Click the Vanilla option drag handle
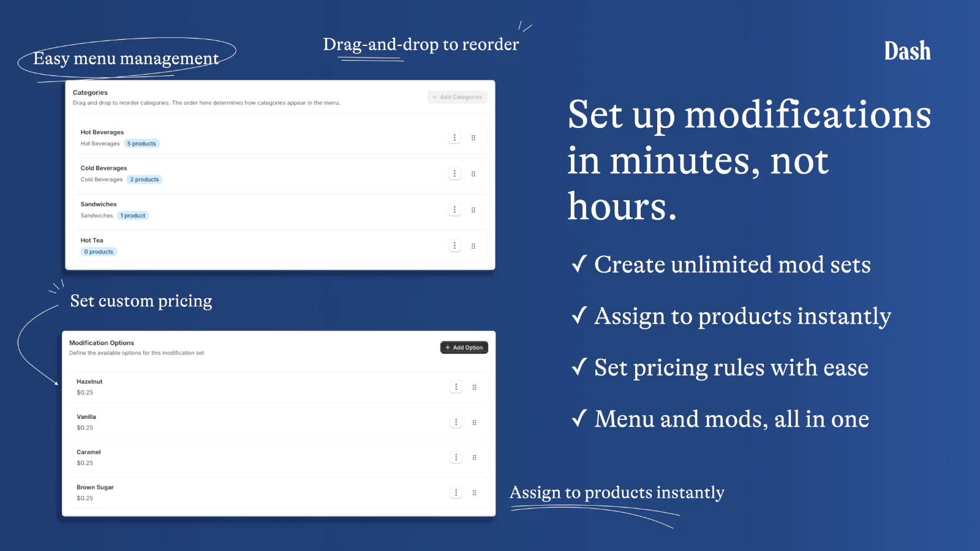 pyautogui.click(x=475, y=422)
